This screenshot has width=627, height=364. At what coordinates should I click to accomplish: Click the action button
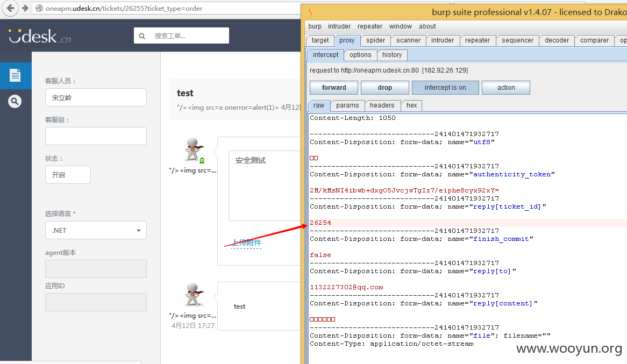tap(506, 88)
